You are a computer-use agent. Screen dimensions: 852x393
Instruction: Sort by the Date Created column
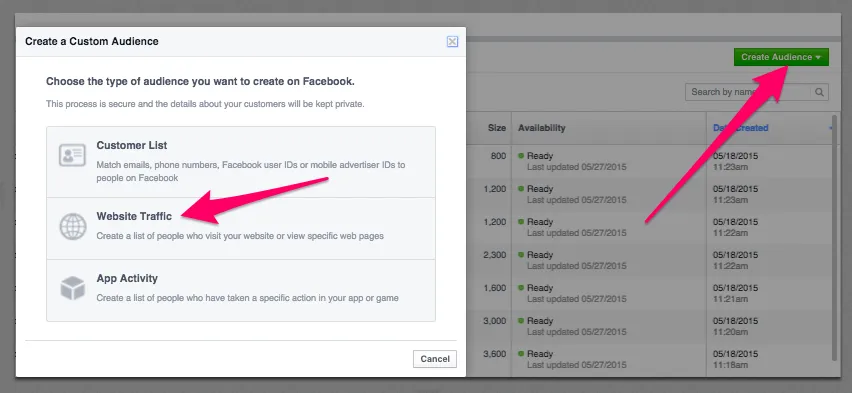tap(740, 128)
